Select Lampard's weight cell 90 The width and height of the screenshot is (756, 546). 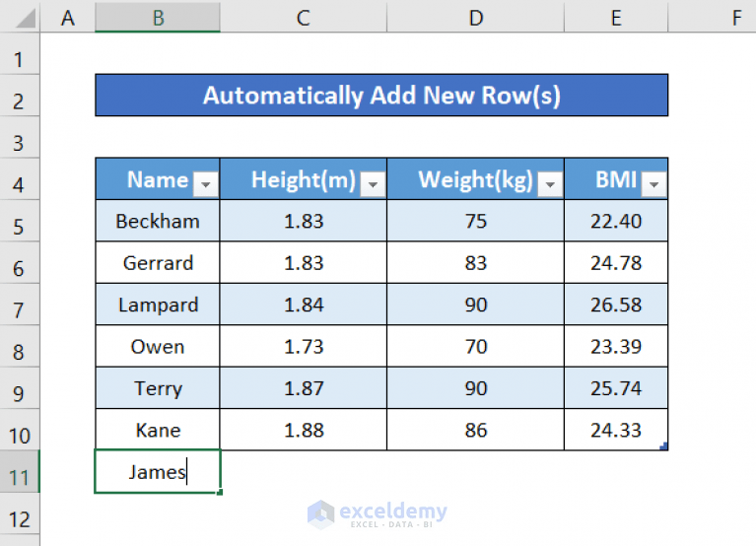(475, 305)
